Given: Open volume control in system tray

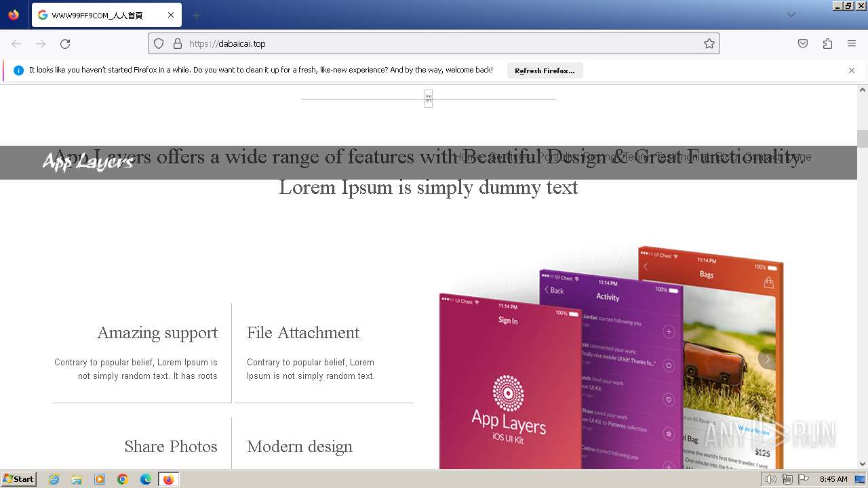Looking at the screenshot, I should click(770, 479).
